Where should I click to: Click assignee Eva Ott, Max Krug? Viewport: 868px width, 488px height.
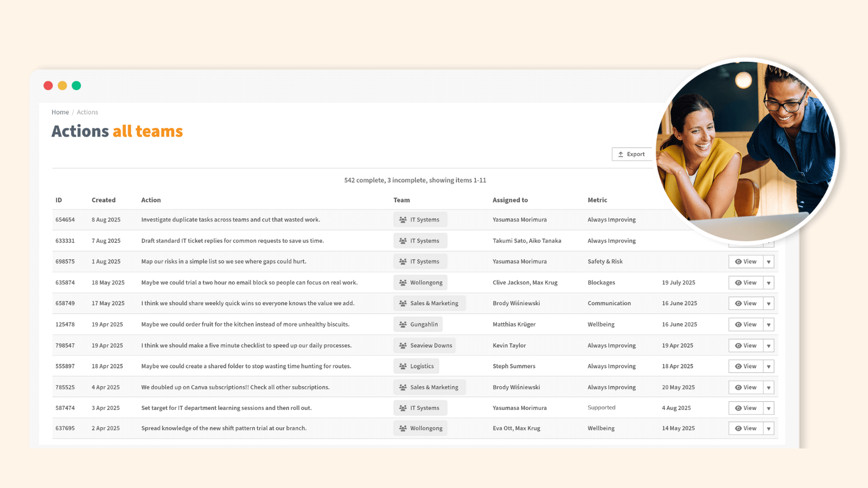coord(516,428)
